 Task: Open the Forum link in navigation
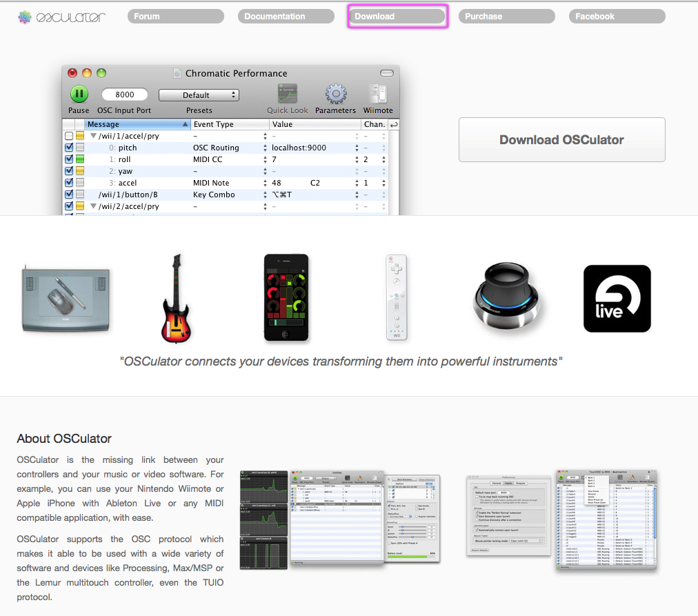pyautogui.click(x=175, y=17)
